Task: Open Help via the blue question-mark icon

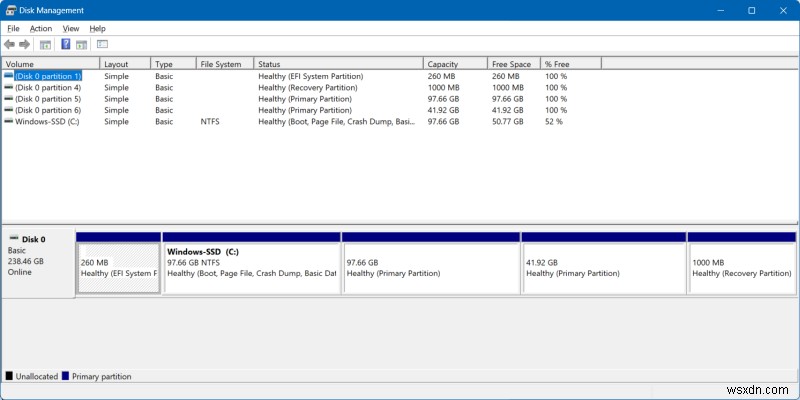Action: 66,44
